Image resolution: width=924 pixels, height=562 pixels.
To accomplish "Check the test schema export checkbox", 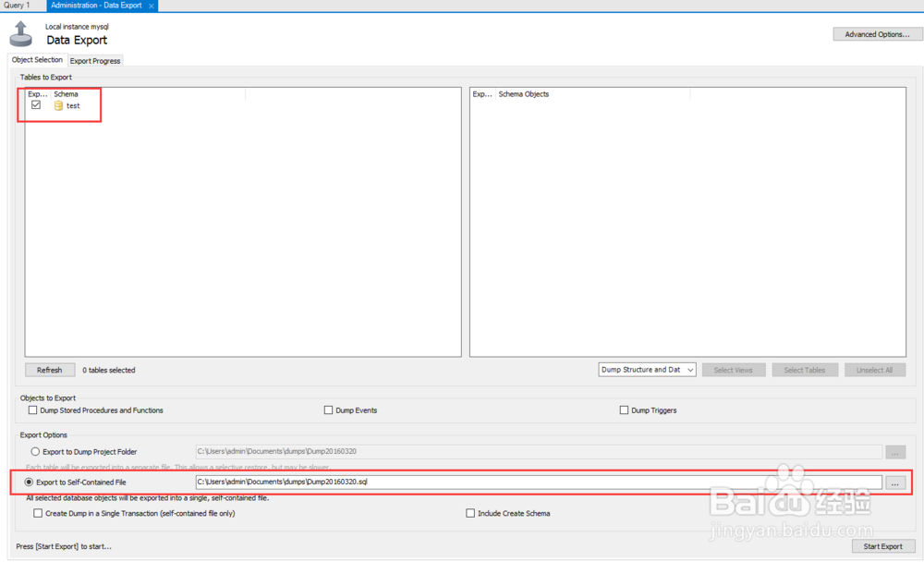I will click(x=36, y=105).
